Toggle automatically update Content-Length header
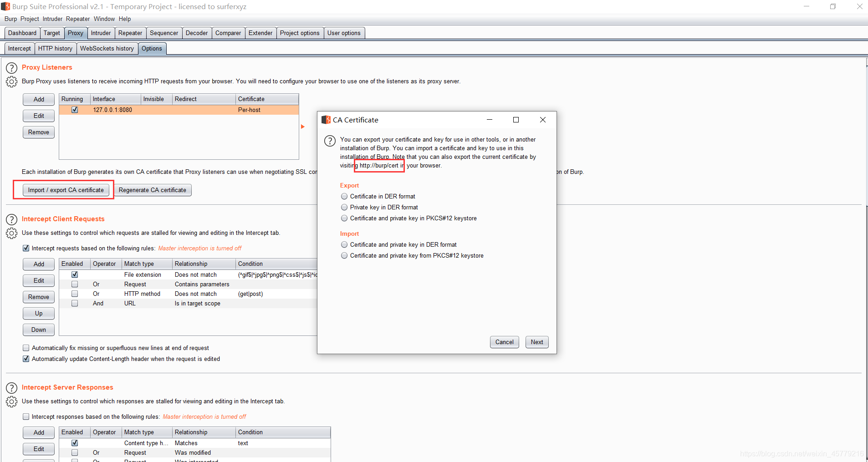This screenshot has width=868, height=462. coord(26,359)
